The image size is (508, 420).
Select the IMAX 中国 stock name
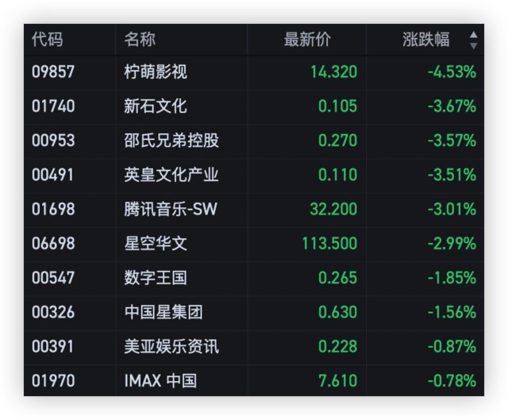click(160, 381)
